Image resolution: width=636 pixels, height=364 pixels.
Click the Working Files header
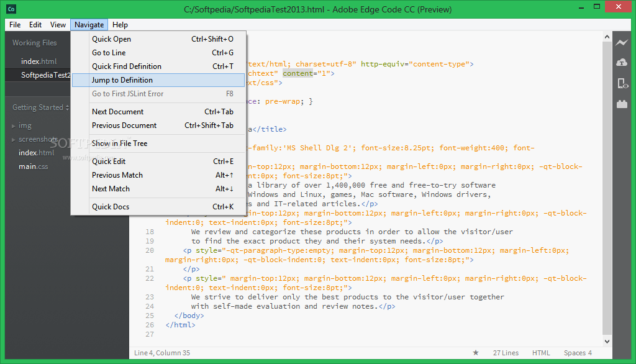click(x=35, y=43)
